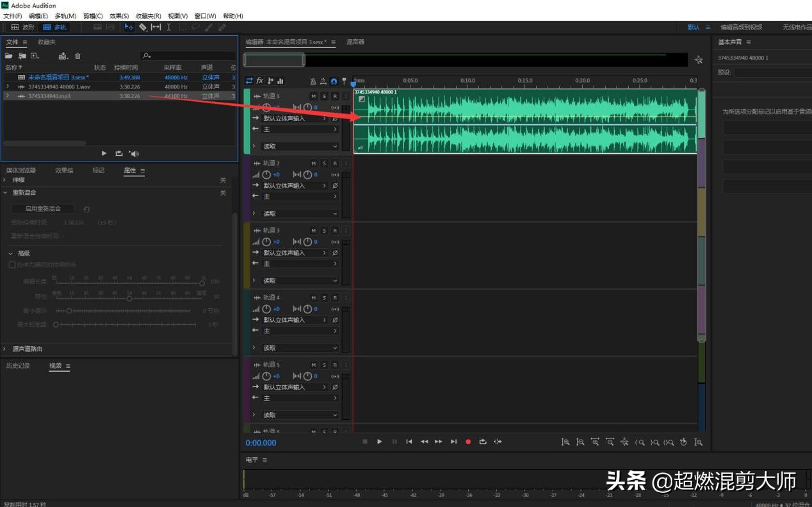Solo Track 1 with S button

coord(324,96)
